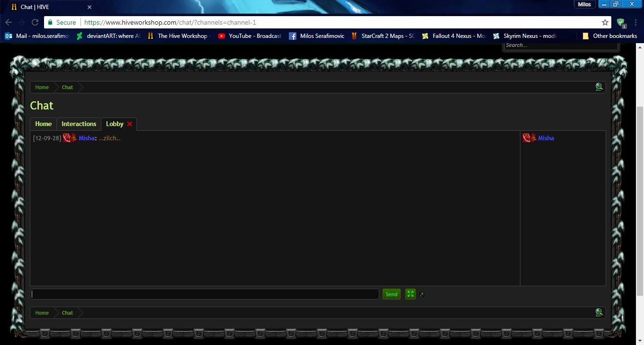This screenshot has height=345, width=644.
Task: Click the Milos profile button in Chrome
Action: pos(585,4)
